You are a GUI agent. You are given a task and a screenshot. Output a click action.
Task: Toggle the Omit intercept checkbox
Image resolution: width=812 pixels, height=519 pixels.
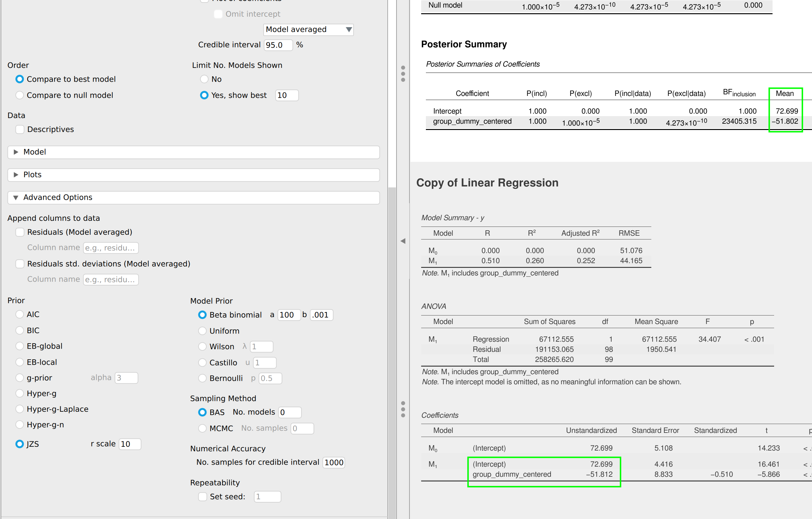pos(218,14)
